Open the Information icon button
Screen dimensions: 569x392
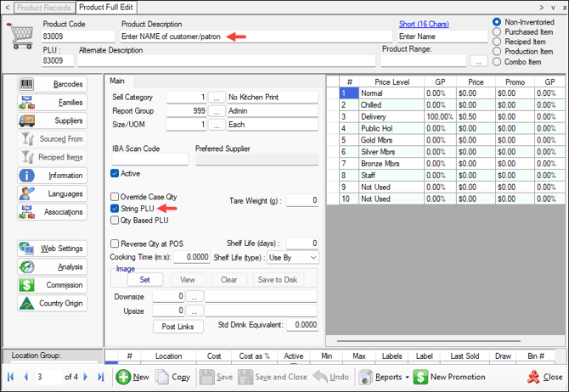[x=26, y=176]
